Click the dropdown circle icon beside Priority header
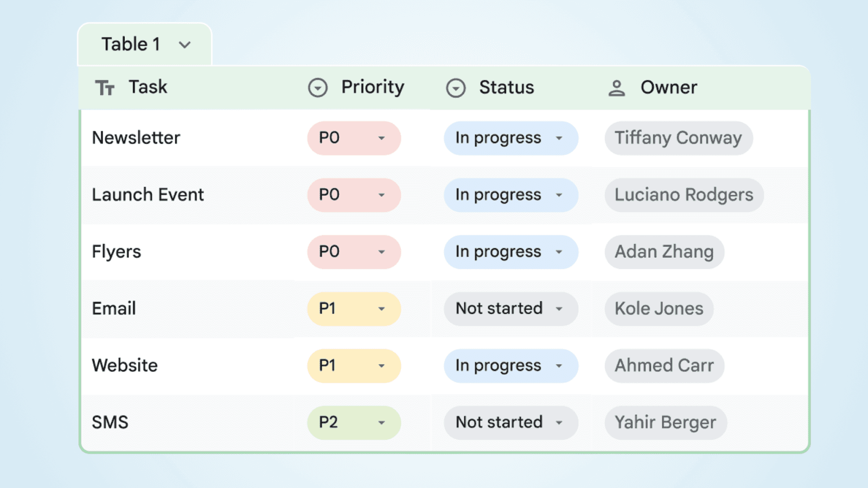The width and height of the screenshot is (868, 488). pyautogui.click(x=317, y=87)
